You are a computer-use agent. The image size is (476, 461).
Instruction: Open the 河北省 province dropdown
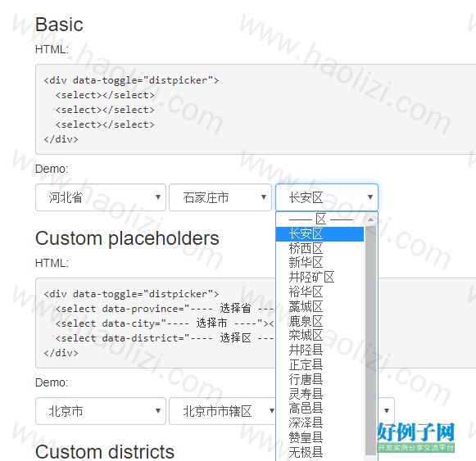point(101,197)
